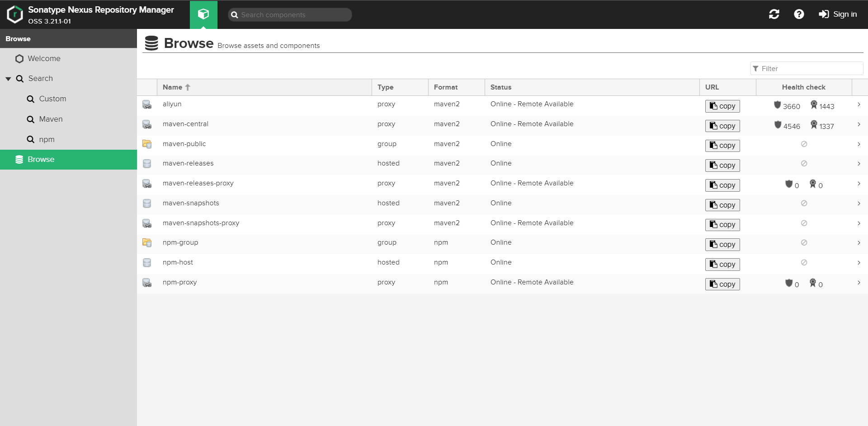Open the npm-group repository name
The width and height of the screenshot is (868, 426).
point(180,242)
